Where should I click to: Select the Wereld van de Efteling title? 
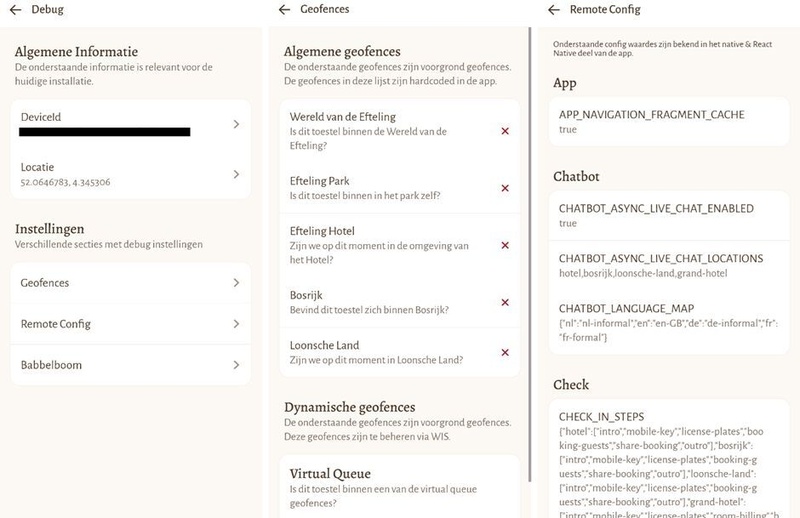tap(342, 117)
